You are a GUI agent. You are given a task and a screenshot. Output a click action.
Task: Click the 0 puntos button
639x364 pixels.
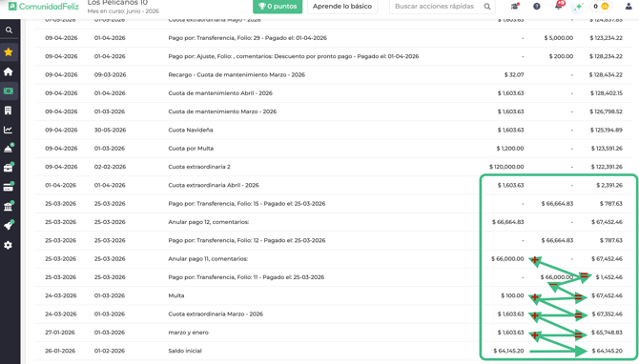click(x=278, y=7)
